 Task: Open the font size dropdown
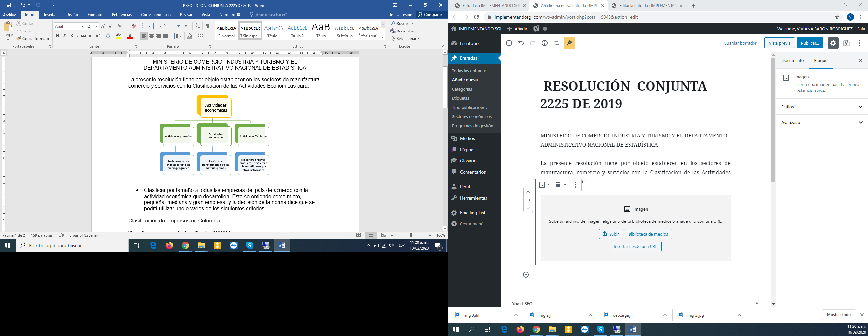(x=97, y=26)
